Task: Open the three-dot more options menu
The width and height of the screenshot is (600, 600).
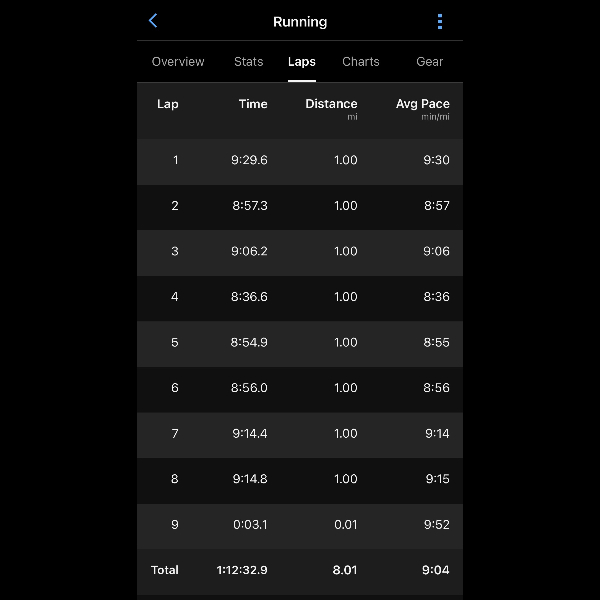Action: click(x=440, y=21)
